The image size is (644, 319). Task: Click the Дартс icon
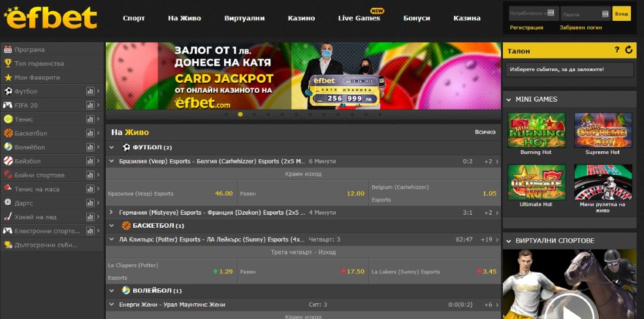(x=8, y=203)
